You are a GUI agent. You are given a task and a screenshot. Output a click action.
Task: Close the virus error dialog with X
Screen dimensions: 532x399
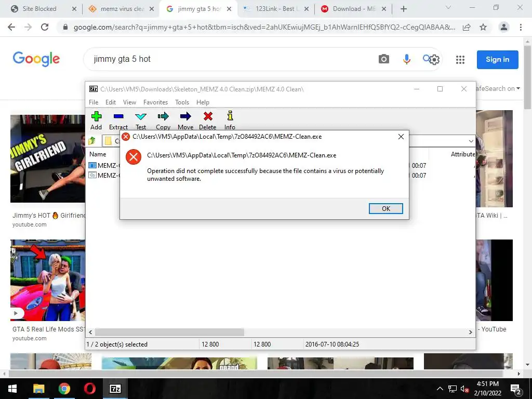[x=401, y=137]
